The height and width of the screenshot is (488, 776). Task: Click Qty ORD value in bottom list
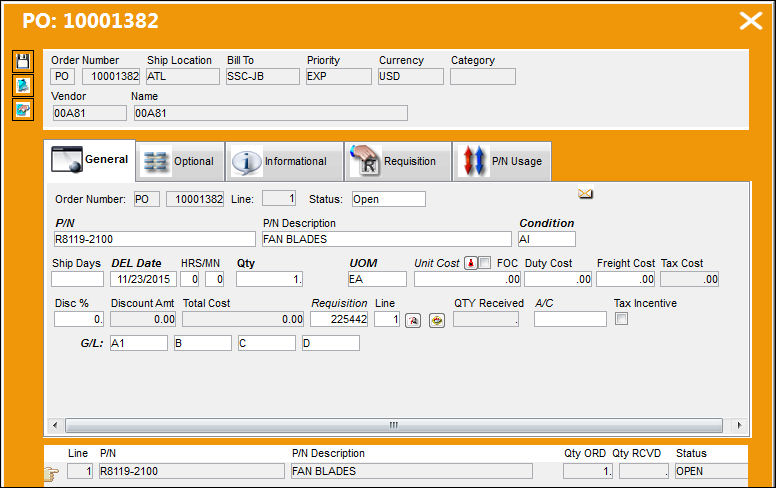tap(588, 471)
